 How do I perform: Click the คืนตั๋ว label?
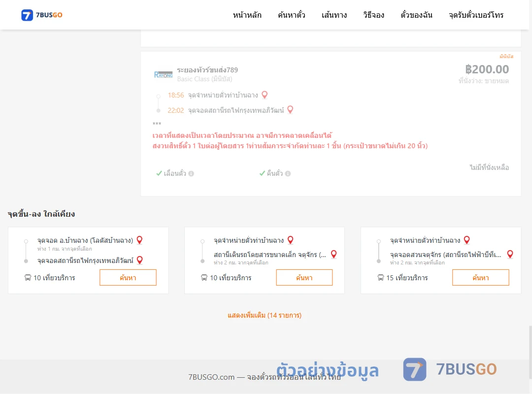[274, 173]
